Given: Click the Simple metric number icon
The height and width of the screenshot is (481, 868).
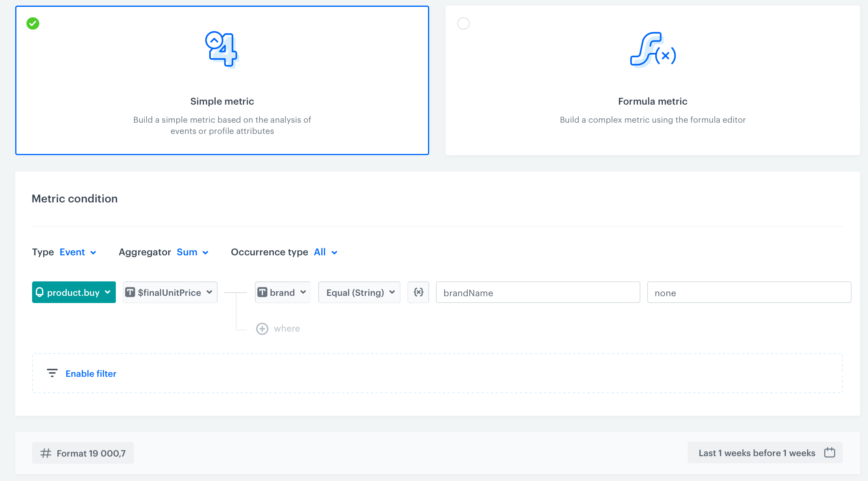Looking at the screenshot, I should 222,50.
